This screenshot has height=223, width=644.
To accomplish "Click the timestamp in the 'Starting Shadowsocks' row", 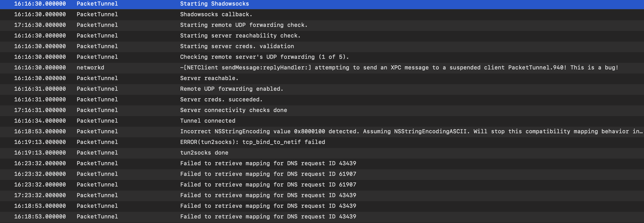I will [x=40, y=4].
